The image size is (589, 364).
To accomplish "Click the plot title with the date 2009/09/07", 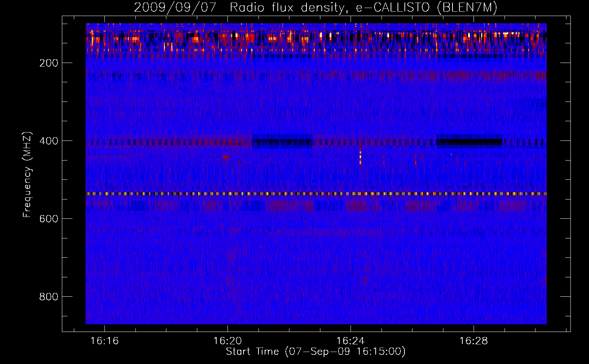I will click(x=316, y=7).
